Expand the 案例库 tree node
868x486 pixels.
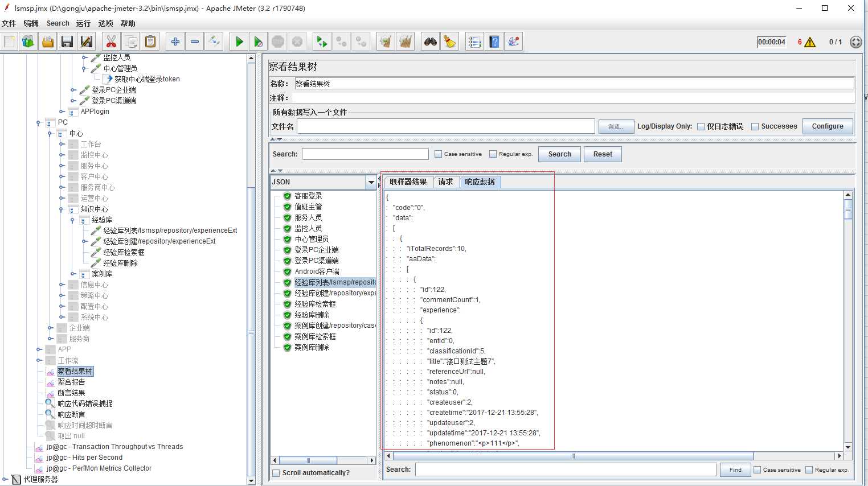[73, 274]
